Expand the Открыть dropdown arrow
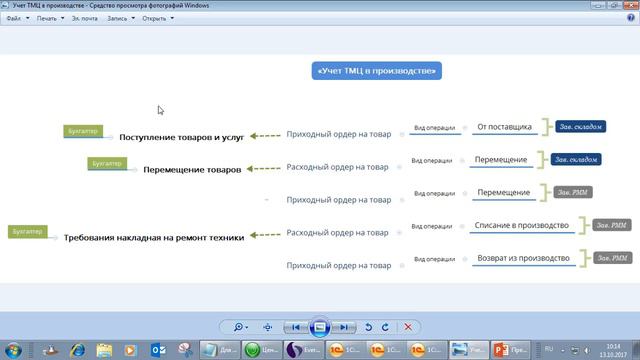640x360 pixels. click(172, 18)
